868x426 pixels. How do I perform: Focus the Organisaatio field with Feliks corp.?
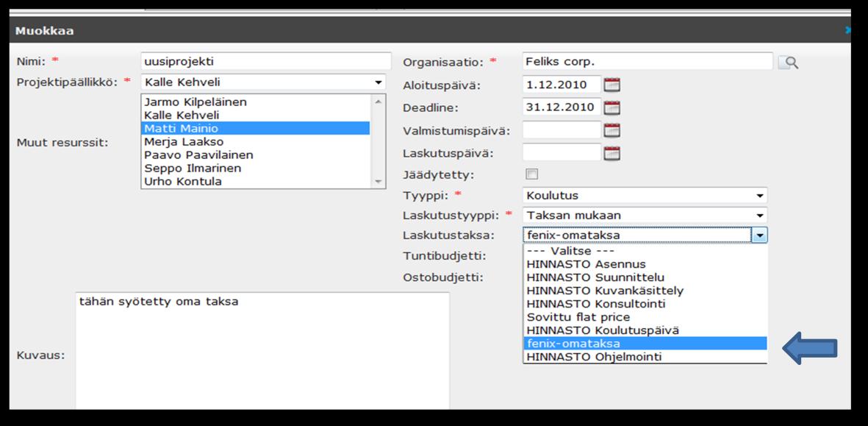(647, 61)
